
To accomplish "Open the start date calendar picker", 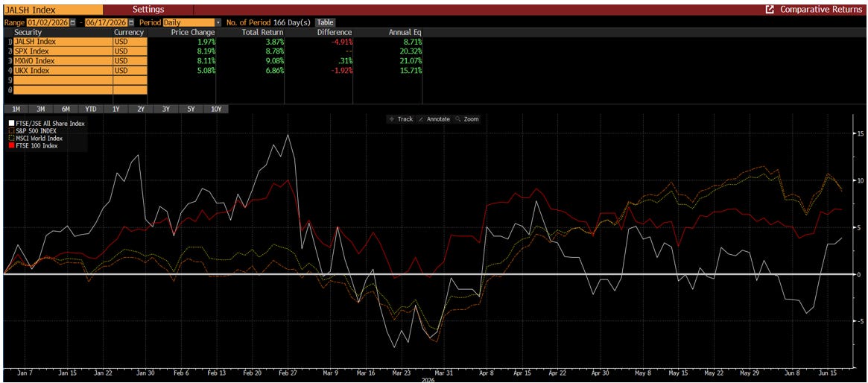I will [x=72, y=22].
